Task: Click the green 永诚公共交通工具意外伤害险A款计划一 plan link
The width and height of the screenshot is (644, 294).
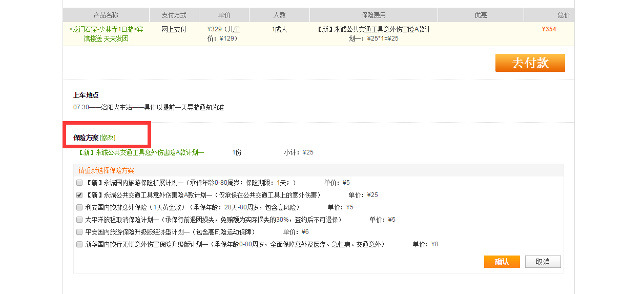Action: pyautogui.click(x=141, y=152)
